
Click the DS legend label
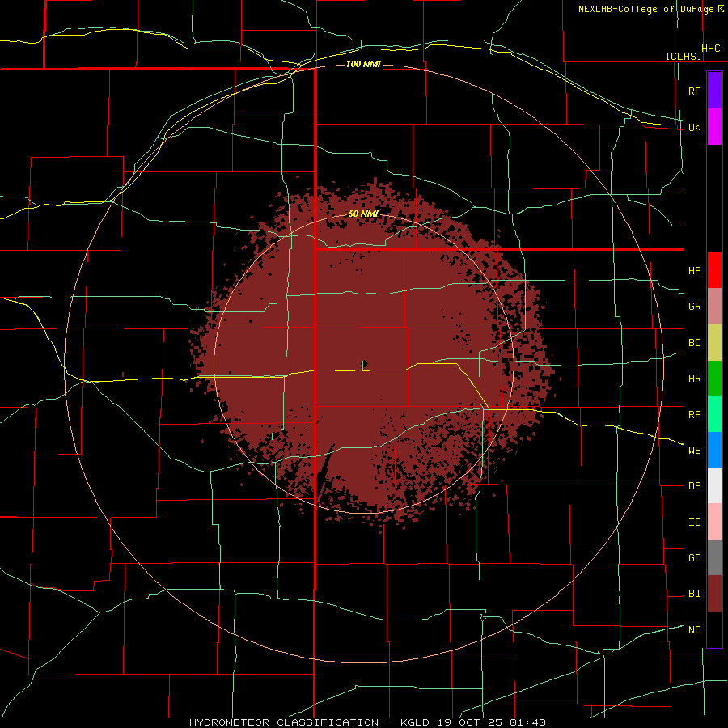(694, 486)
